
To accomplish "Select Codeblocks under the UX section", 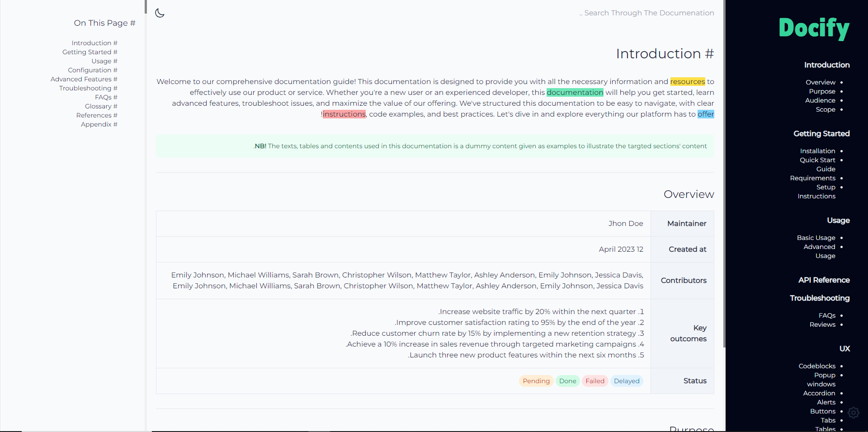I will (817, 366).
